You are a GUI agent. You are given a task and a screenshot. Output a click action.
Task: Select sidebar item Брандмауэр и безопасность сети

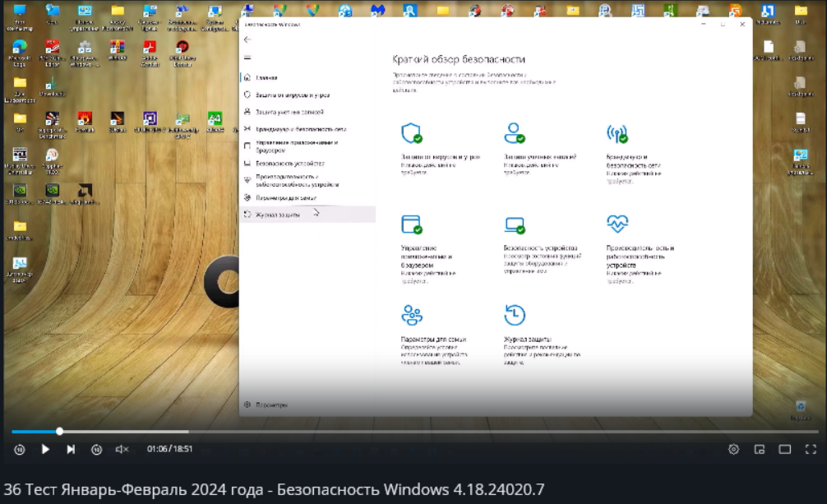tap(307, 129)
